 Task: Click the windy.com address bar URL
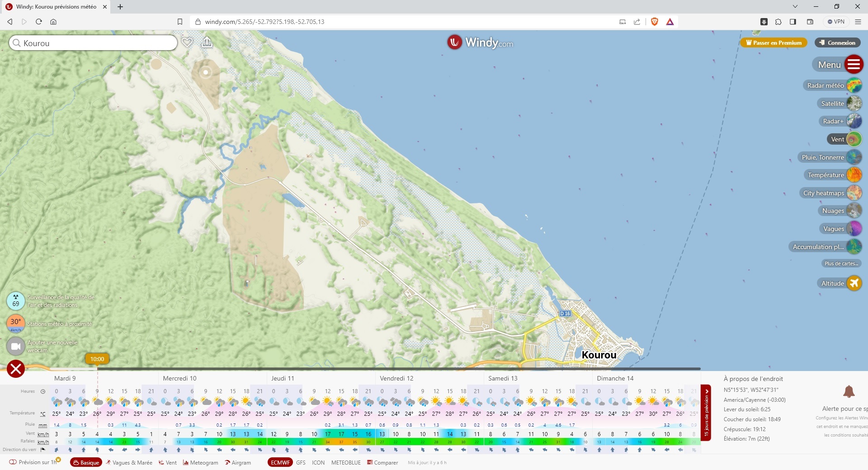264,22
